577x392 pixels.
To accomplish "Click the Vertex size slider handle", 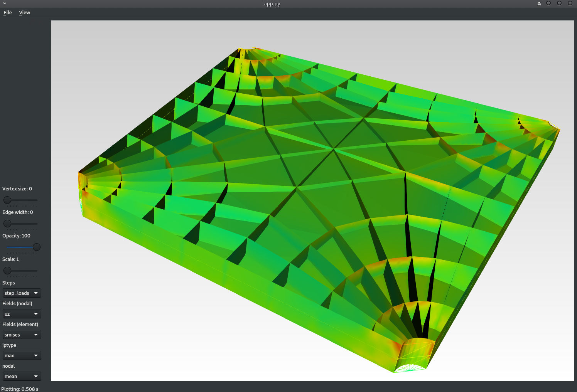I will coord(7,200).
